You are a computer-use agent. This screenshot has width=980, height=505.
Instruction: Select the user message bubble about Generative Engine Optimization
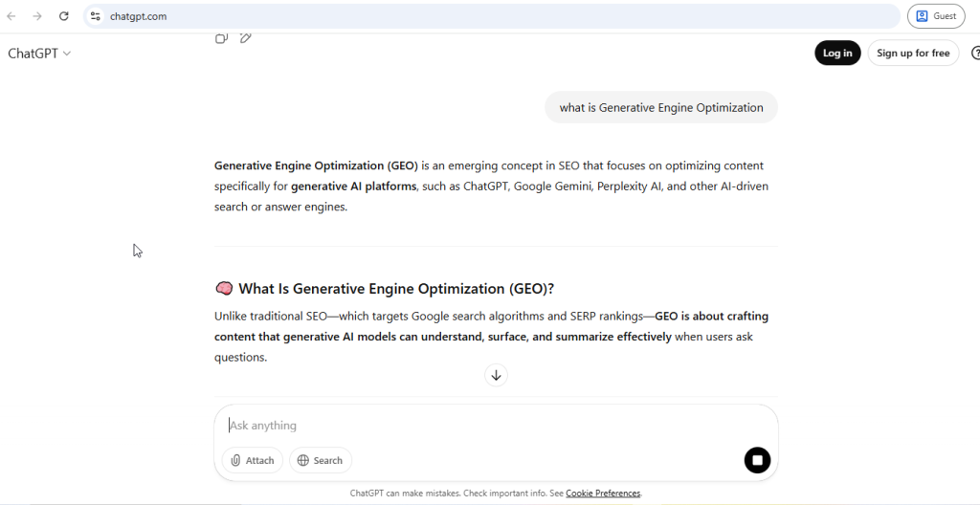click(661, 107)
